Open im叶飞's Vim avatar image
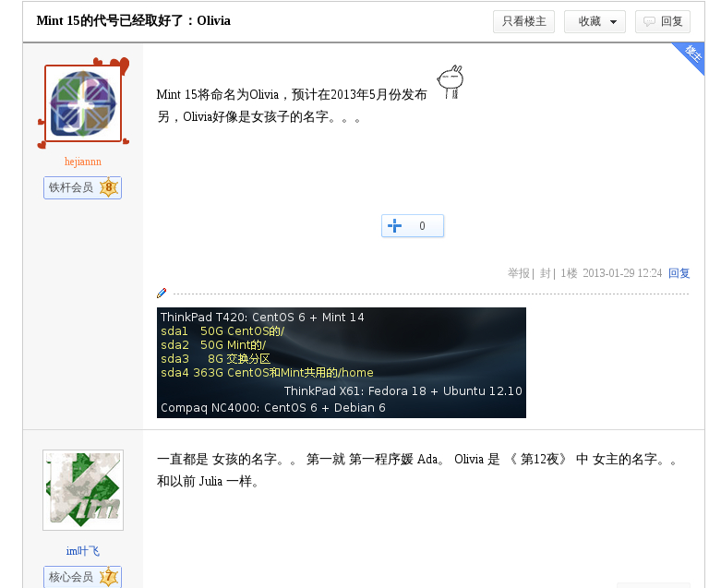The image size is (709, 588). (83, 490)
